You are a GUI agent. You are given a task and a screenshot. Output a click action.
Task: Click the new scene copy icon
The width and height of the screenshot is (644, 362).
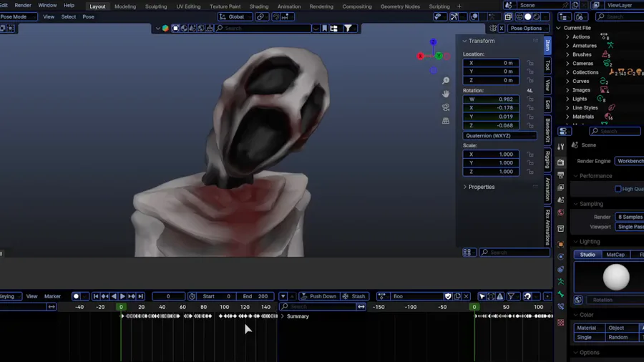coord(575,5)
